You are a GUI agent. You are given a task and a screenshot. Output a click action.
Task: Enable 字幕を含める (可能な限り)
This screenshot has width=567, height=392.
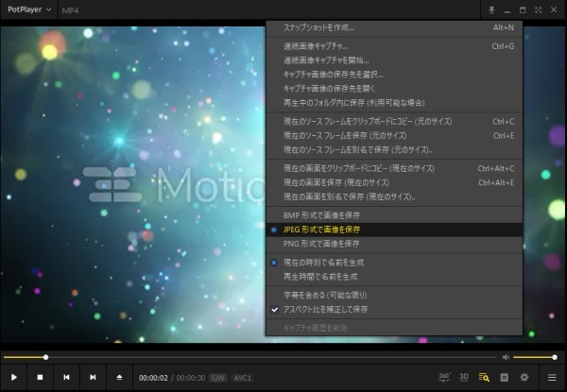click(x=394, y=295)
